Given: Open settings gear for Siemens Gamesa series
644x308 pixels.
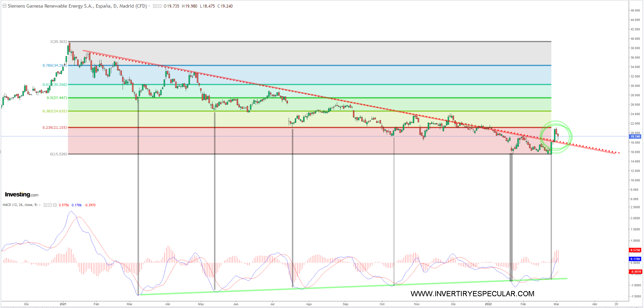Looking at the screenshot, I should pos(160,6).
